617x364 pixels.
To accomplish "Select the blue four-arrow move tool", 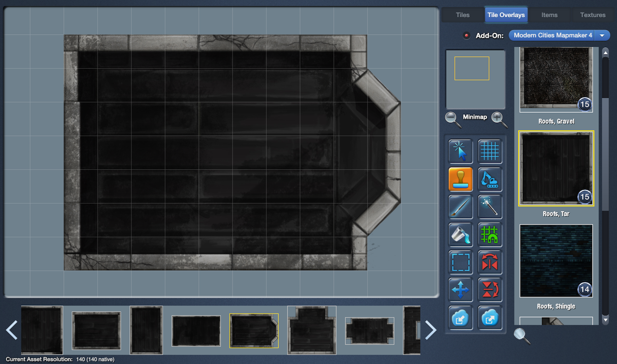I will 460,290.
